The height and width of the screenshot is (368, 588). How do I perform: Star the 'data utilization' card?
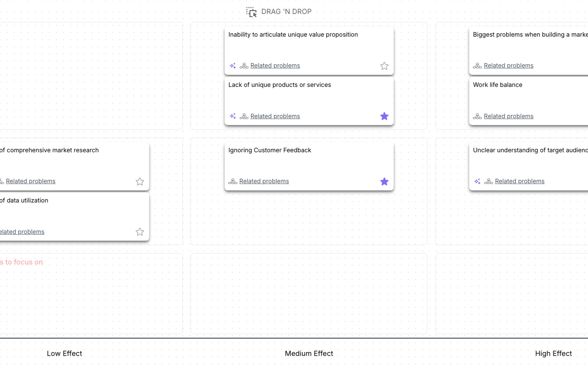[140, 232]
